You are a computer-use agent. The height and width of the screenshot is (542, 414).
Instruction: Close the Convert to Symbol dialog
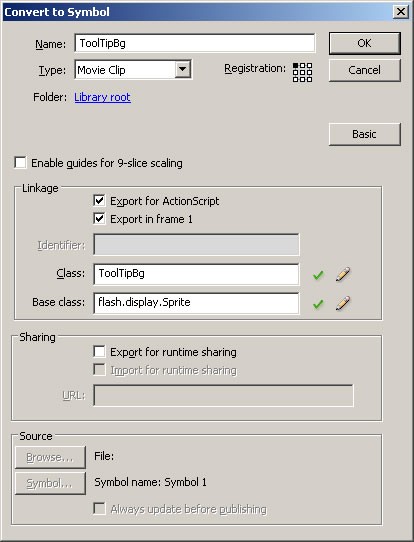pyautogui.click(x=401, y=12)
